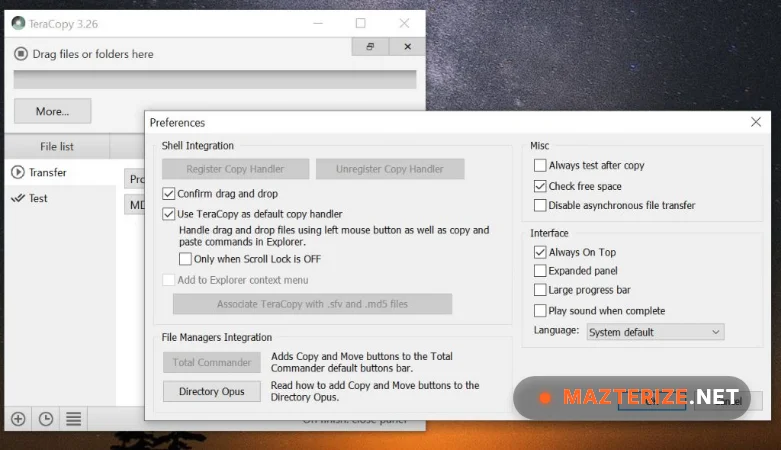This screenshot has height=450, width=781.
Task: Enable Always test after copy
Action: click(540, 165)
